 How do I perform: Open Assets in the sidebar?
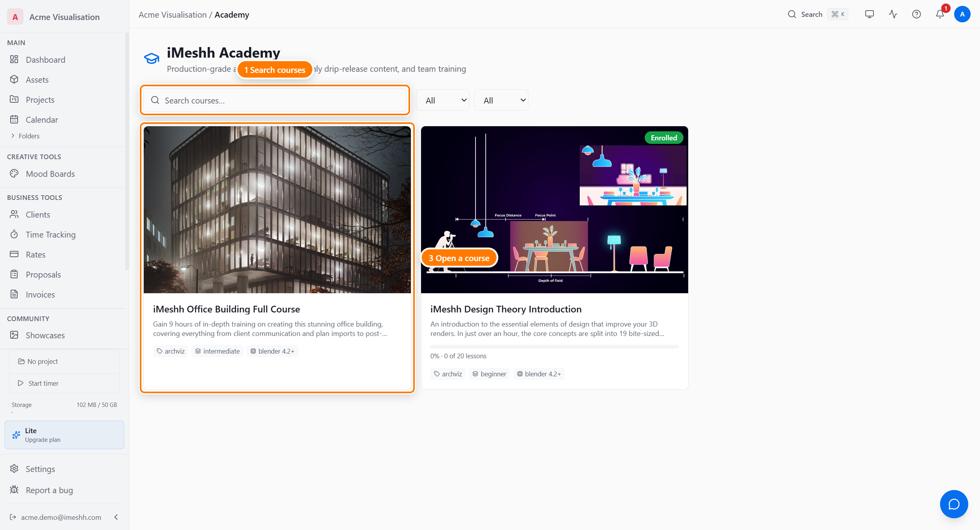[x=37, y=80]
